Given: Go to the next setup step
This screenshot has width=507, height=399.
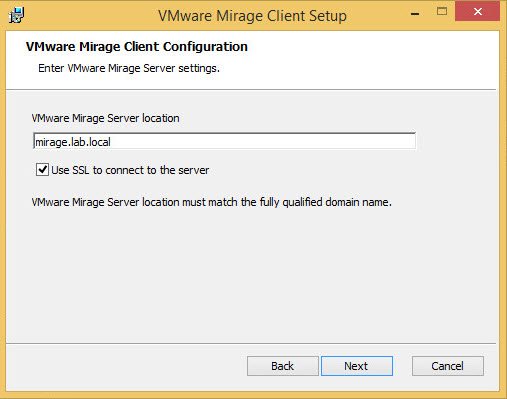Looking at the screenshot, I should click(357, 366).
